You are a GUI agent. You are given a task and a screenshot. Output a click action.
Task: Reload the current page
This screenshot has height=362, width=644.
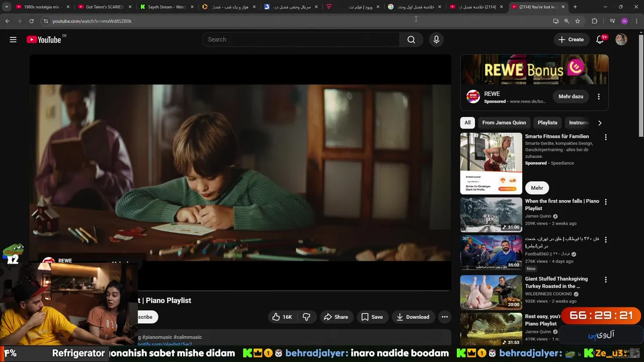(31, 21)
